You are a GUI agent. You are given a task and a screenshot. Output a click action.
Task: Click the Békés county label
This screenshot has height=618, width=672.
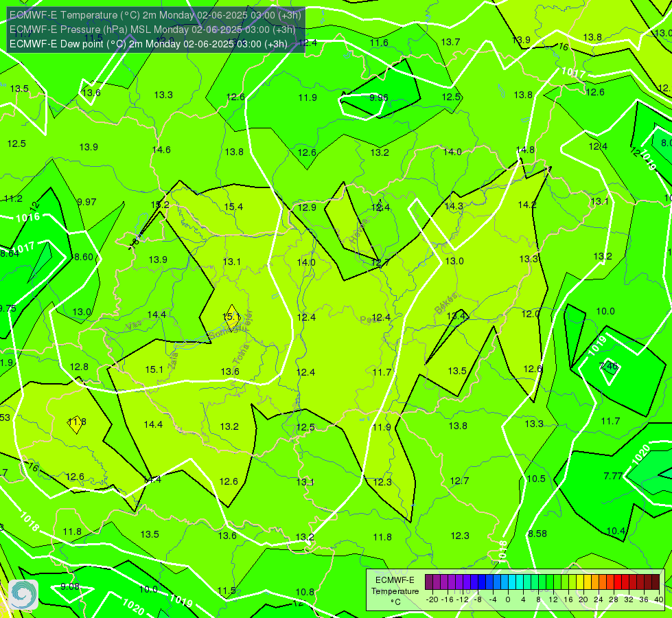pos(445,304)
